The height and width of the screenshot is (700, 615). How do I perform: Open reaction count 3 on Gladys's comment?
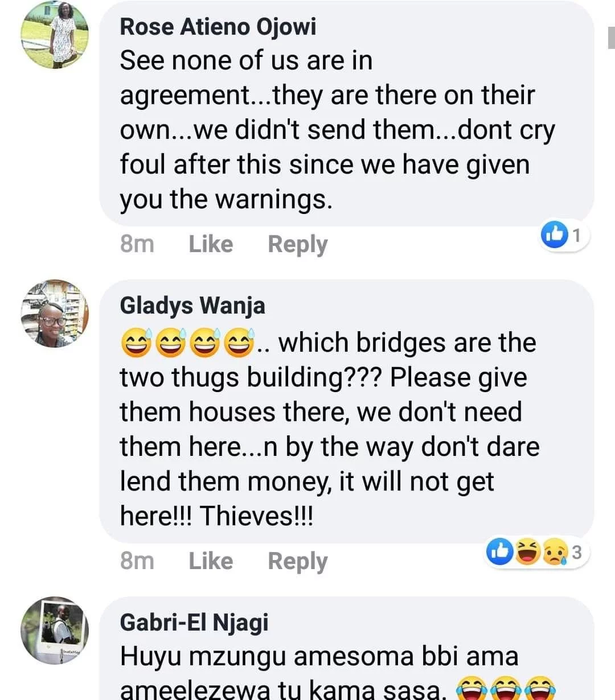click(576, 551)
